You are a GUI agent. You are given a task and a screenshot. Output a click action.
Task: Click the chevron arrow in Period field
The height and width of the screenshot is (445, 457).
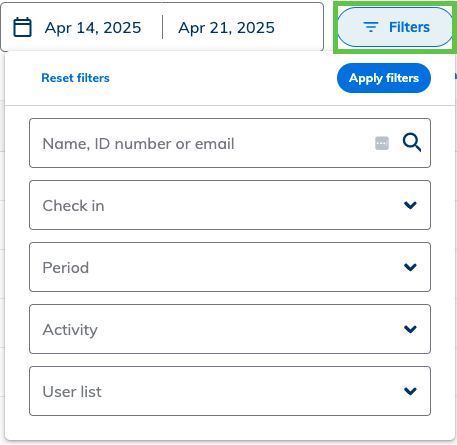(x=410, y=267)
